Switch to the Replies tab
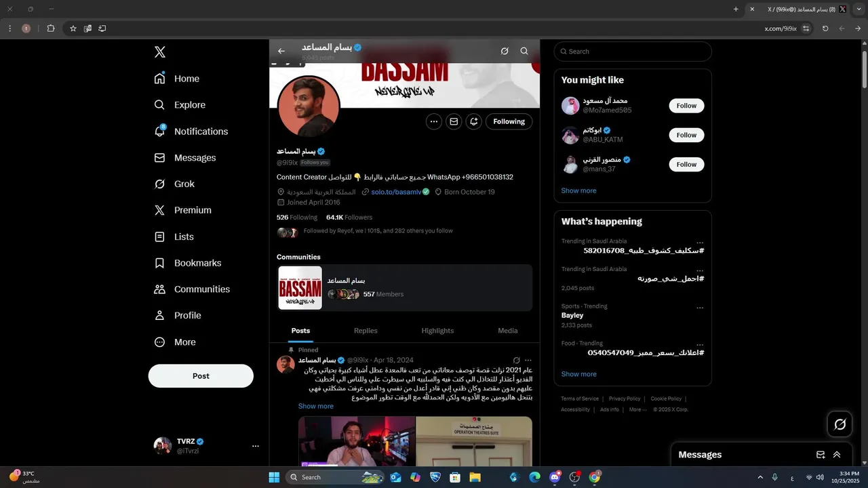This screenshot has width=868, height=488. (366, 331)
